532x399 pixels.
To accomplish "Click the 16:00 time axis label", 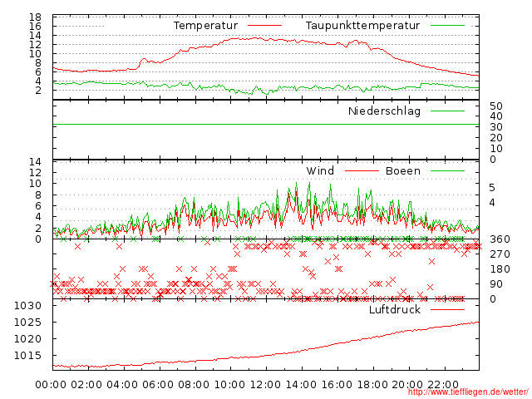I will click(x=337, y=384).
